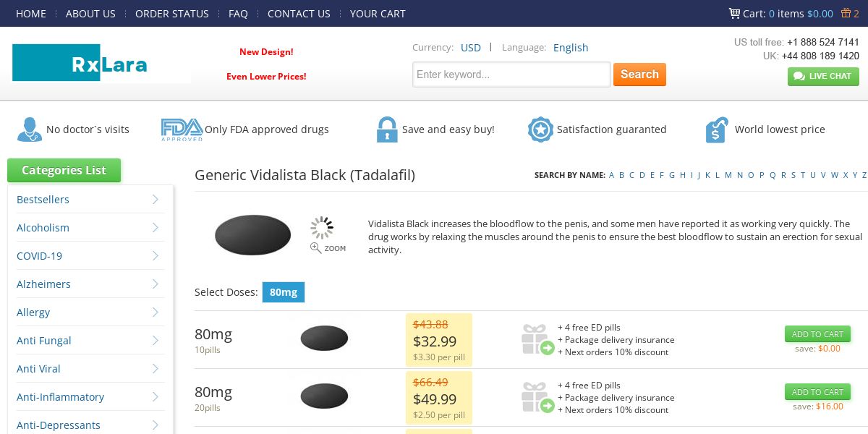Select the 80mg dose option

[x=284, y=292]
